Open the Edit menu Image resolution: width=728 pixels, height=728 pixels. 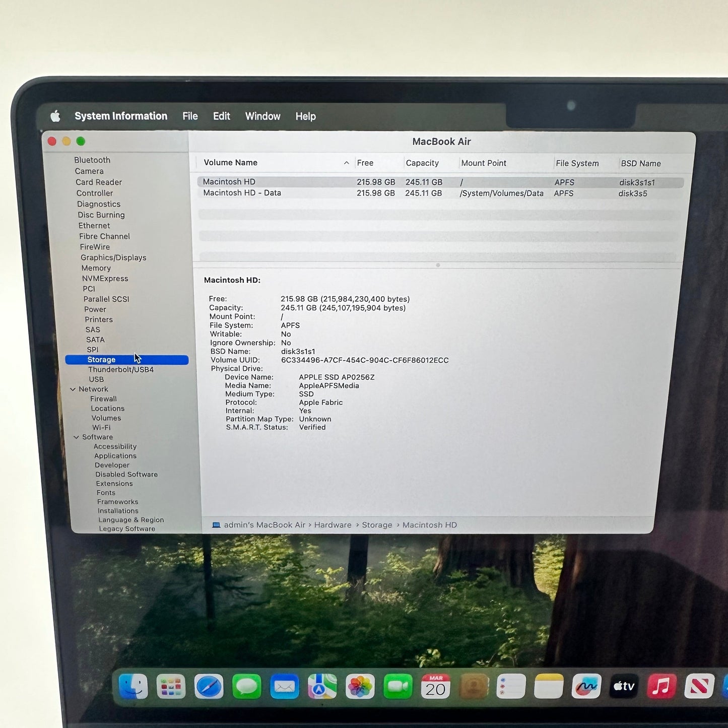(221, 116)
